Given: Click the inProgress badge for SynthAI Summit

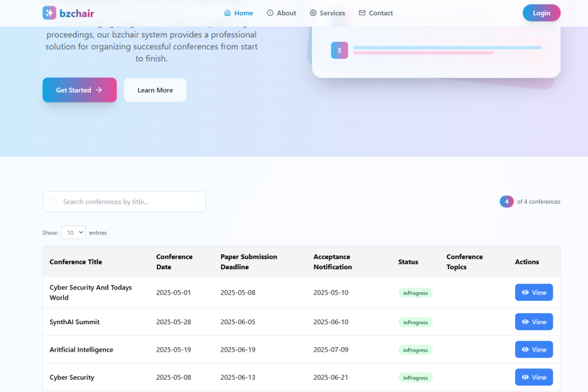Looking at the screenshot, I should tap(416, 323).
